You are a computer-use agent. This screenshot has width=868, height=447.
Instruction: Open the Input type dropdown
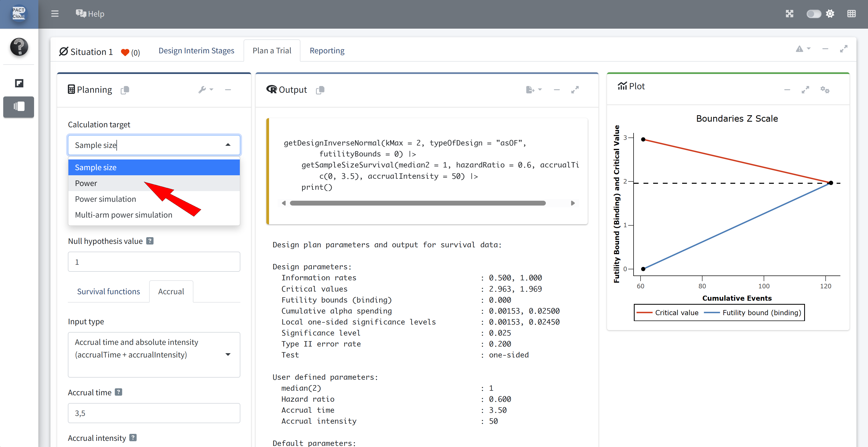[154, 354]
